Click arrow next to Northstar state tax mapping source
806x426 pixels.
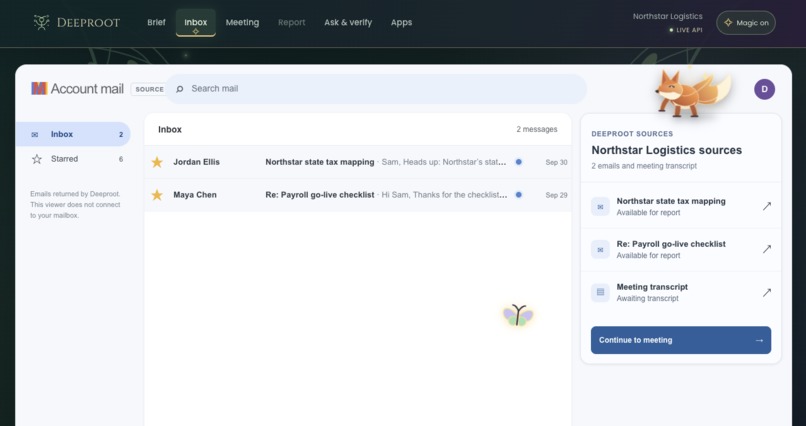coord(766,206)
